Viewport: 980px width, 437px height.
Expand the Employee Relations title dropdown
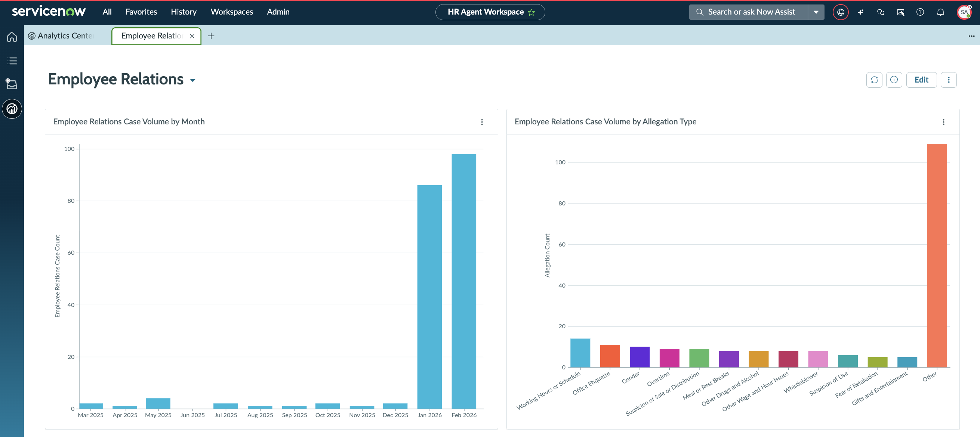[x=192, y=80]
